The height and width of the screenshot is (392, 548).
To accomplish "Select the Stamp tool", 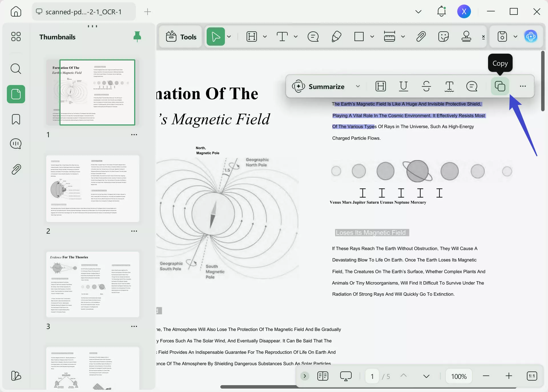I will click(466, 37).
